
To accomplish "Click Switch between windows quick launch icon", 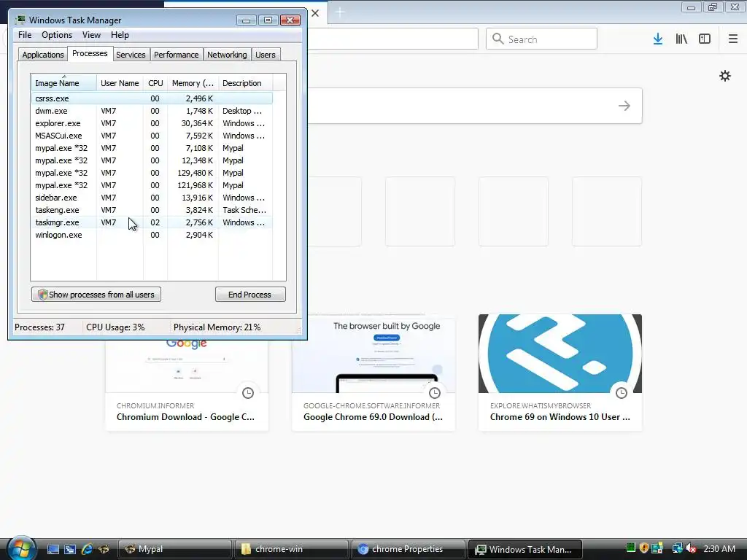I will tap(69, 549).
